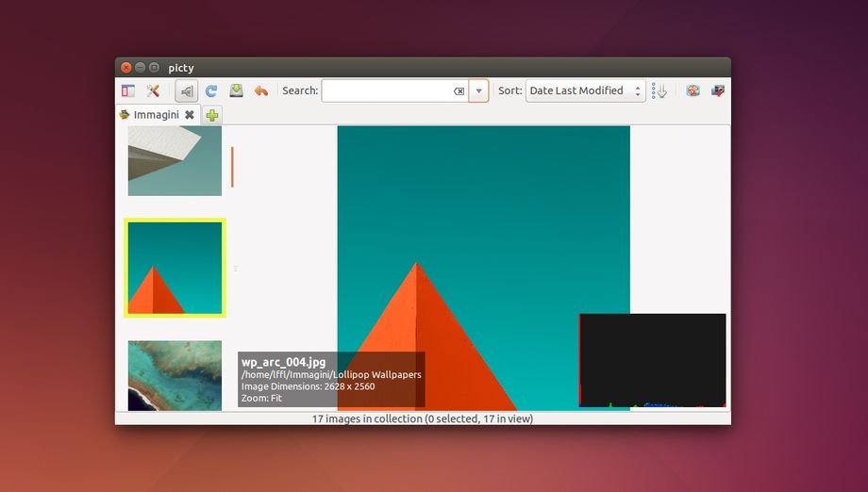Click the blue refresh collection icon
Image resolution: width=868 pixels, height=492 pixels.
point(211,91)
